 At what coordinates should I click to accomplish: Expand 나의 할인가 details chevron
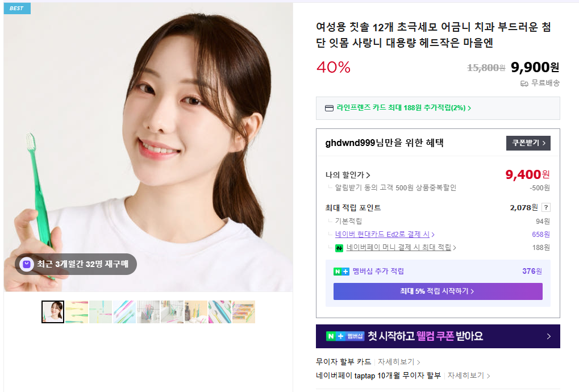[x=368, y=175]
